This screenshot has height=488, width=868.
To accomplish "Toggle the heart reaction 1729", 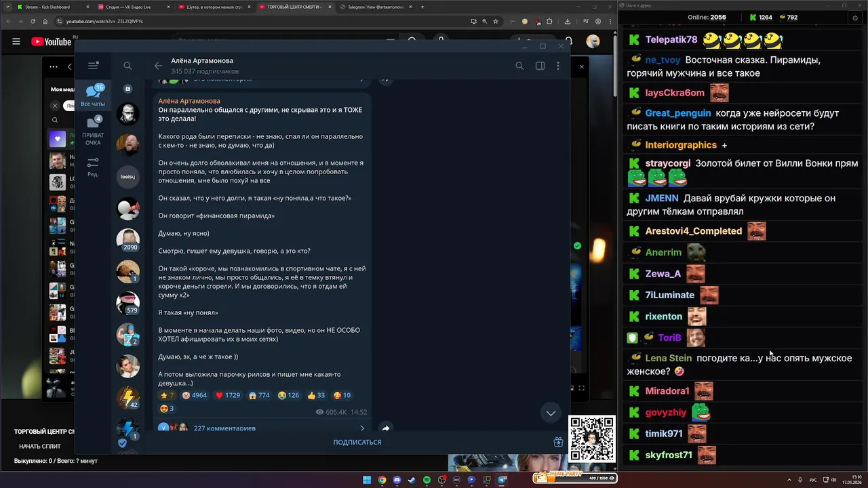I will 228,395.
